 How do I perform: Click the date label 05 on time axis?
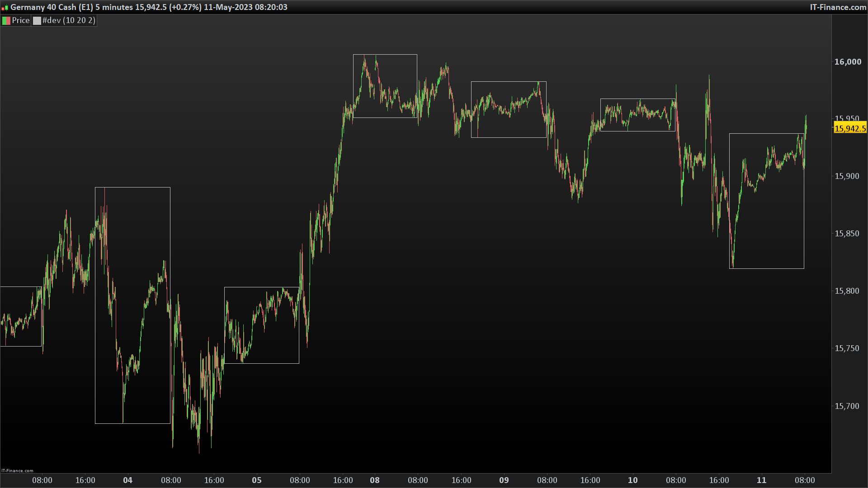pyautogui.click(x=257, y=480)
